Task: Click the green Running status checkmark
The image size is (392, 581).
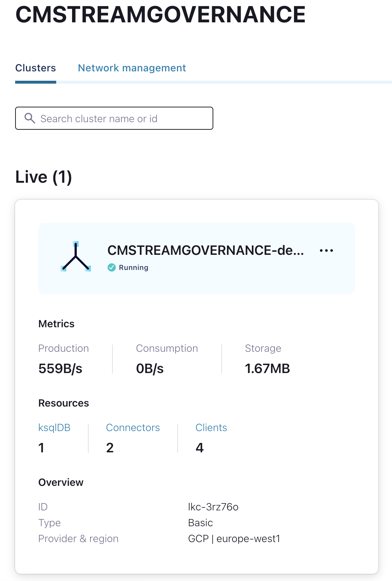Action: 112,267
